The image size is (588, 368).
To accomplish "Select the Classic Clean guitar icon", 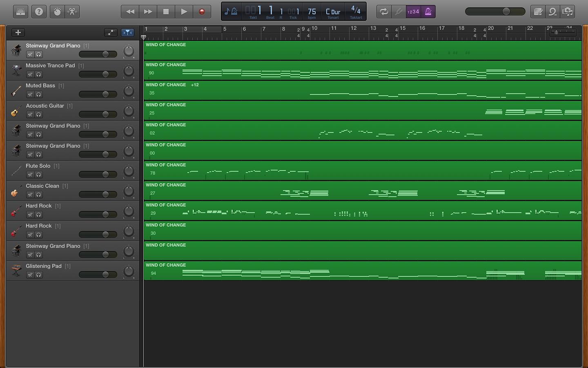I will pyautogui.click(x=16, y=191).
